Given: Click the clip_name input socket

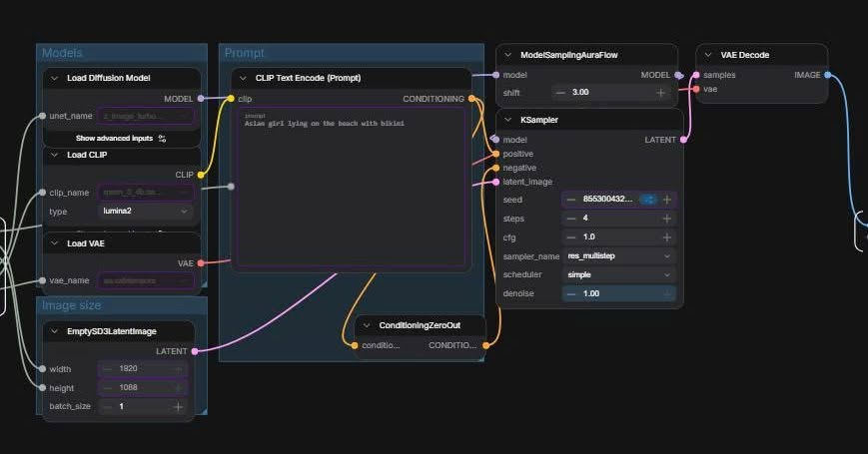Looking at the screenshot, I should (42, 193).
